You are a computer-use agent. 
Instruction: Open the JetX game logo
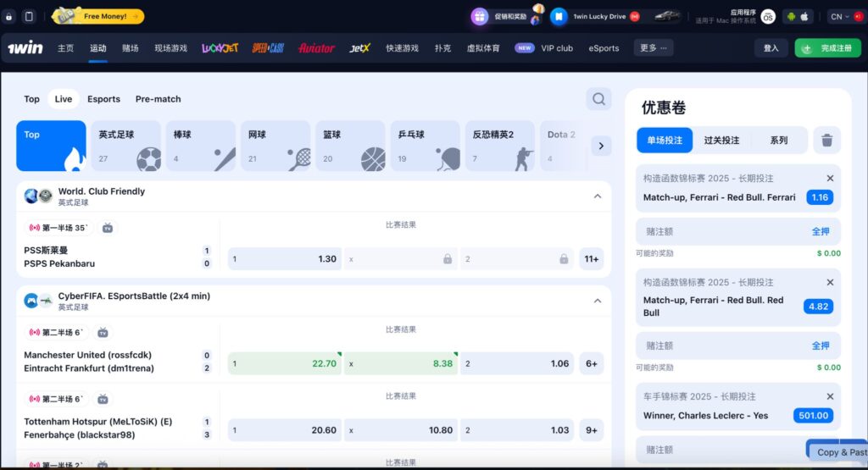(359, 48)
